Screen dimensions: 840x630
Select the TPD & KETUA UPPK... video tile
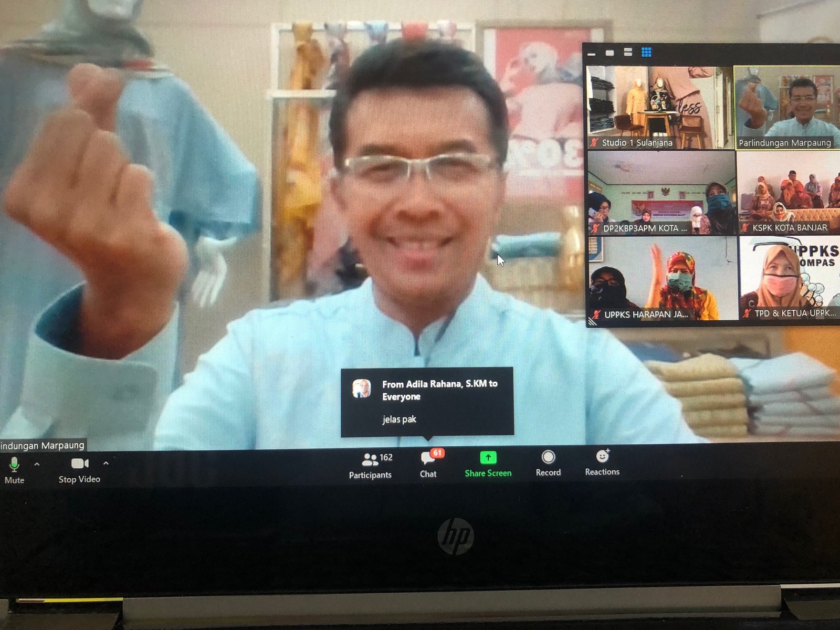click(790, 278)
